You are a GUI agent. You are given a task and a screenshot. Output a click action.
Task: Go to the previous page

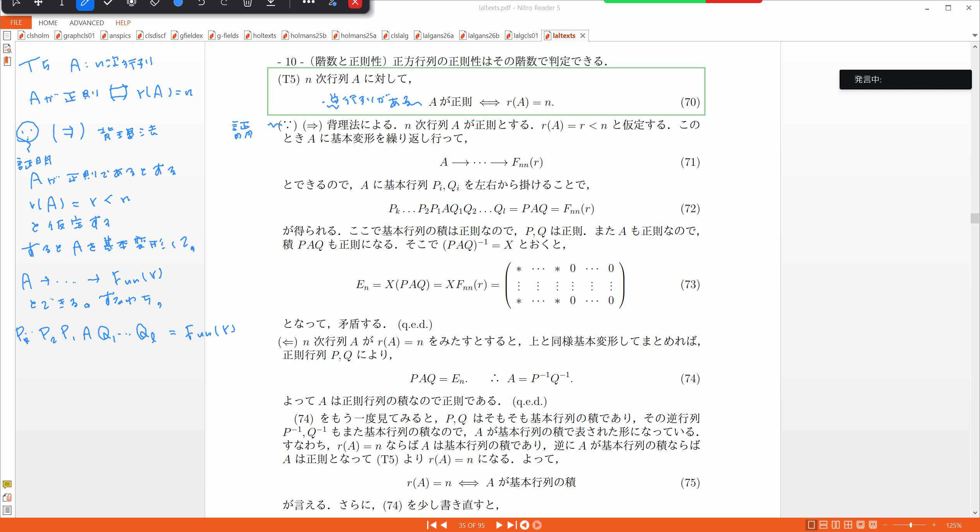point(444,525)
